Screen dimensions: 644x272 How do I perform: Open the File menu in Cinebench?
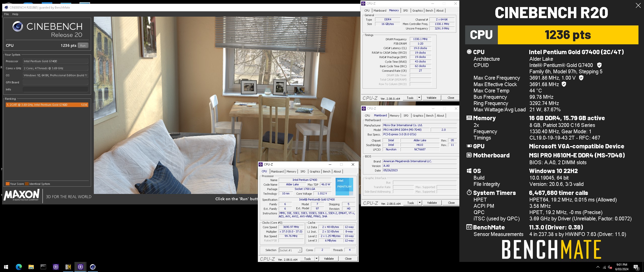(7, 14)
